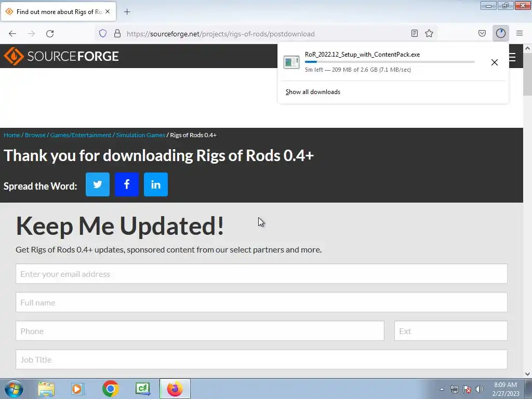Screen dimensions: 532x399
Task: Select the 'Find out more about Rigs' tab
Action: click(59, 11)
